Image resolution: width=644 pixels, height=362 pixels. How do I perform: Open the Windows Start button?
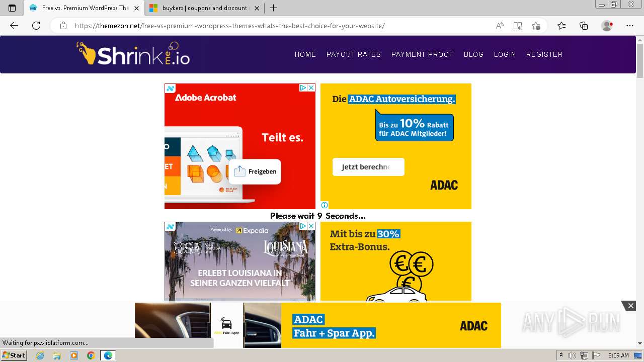click(x=14, y=355)
